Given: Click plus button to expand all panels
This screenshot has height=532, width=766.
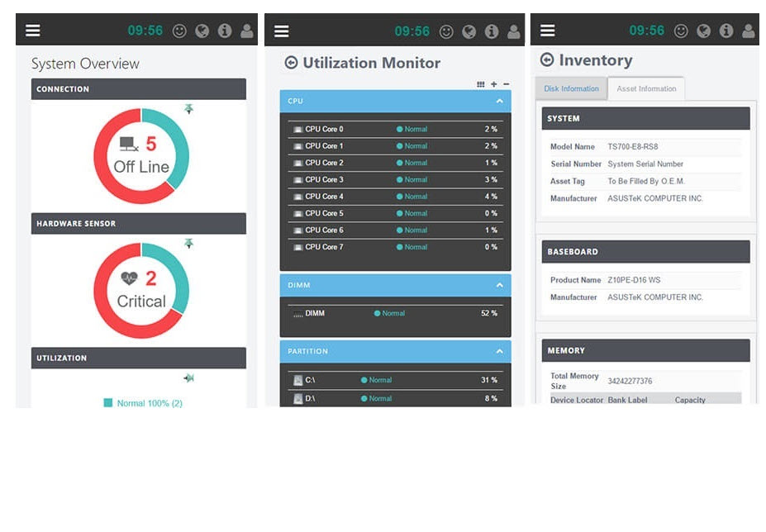Looking at the screenshot, I should pyautogui.click(x=494, y=84).
